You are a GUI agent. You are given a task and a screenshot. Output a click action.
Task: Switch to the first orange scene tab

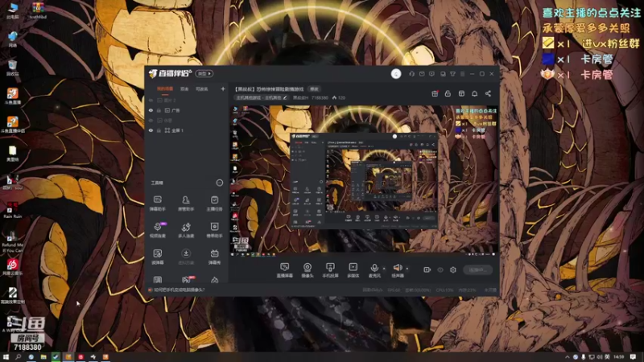coord(165,88)
